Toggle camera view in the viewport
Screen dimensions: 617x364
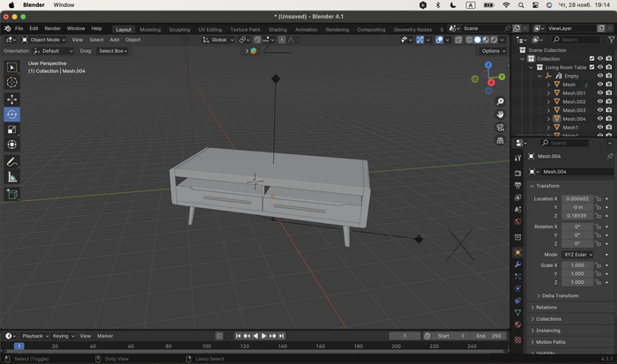(x=501, y=127)
